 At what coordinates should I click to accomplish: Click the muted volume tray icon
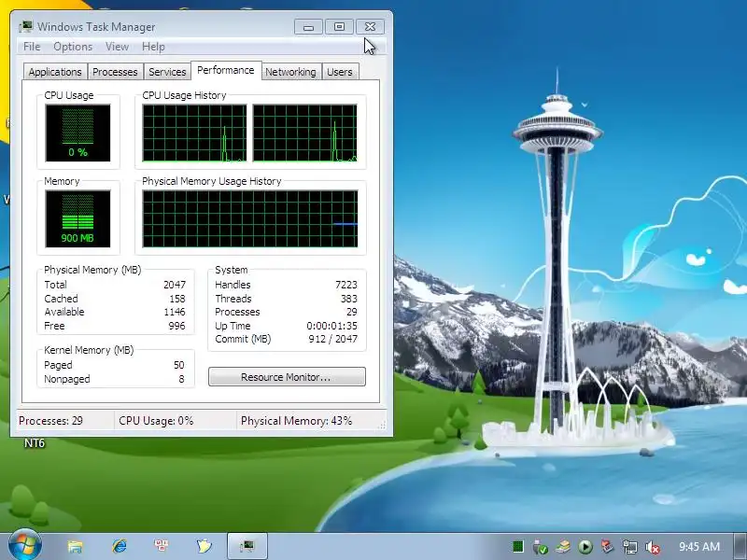652,548
